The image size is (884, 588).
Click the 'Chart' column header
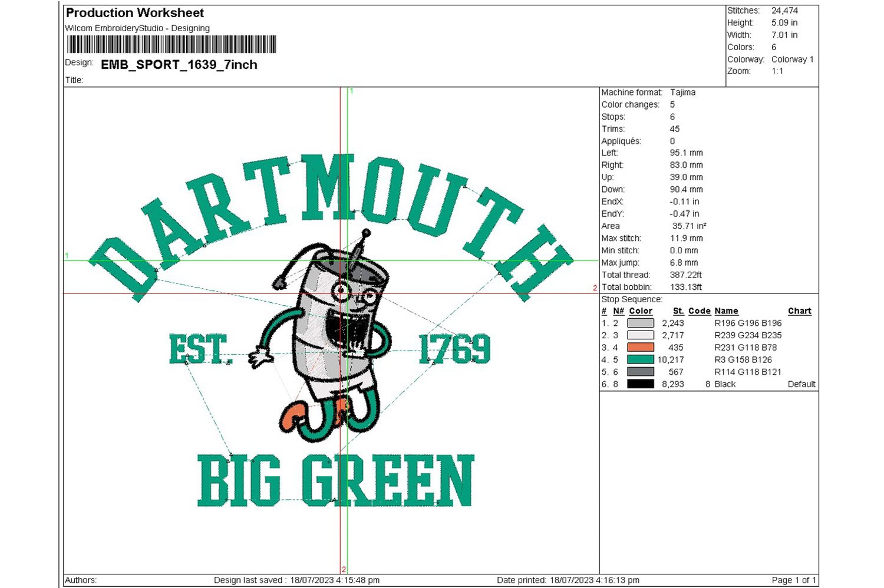[x=800, y=311]
